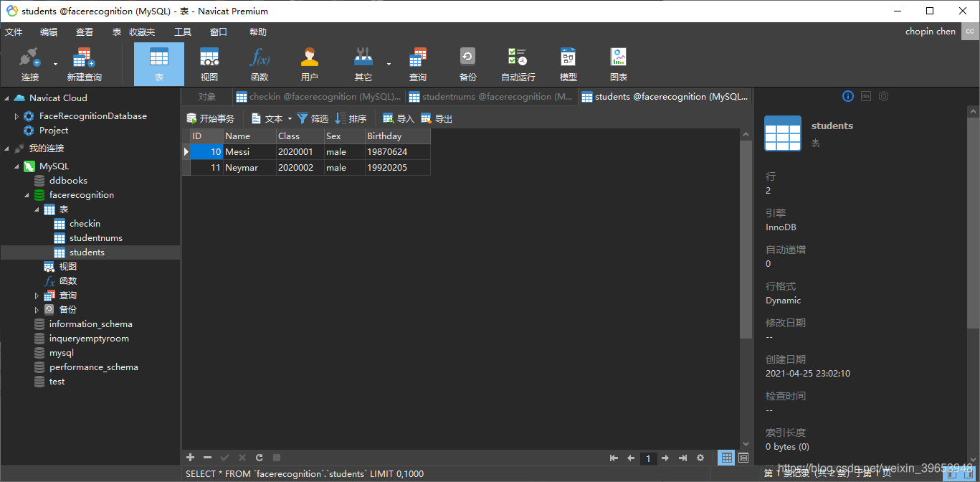The image size is (980, 482).
Task: Open the 帮助 menu
Action: [258, 32]
